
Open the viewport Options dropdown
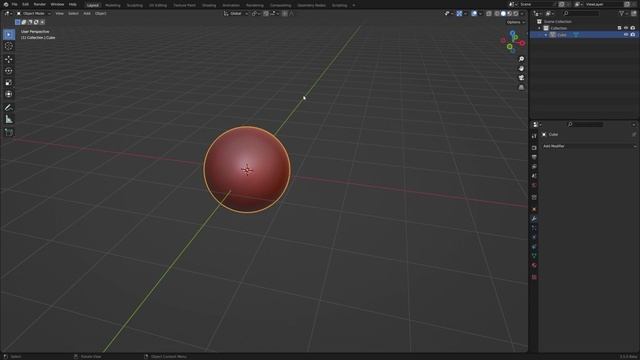click(516, 22)
